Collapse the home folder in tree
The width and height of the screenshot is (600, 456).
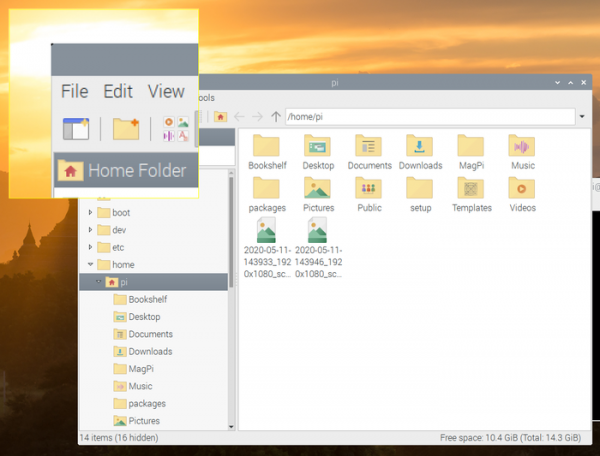click(x=91, y=265)
